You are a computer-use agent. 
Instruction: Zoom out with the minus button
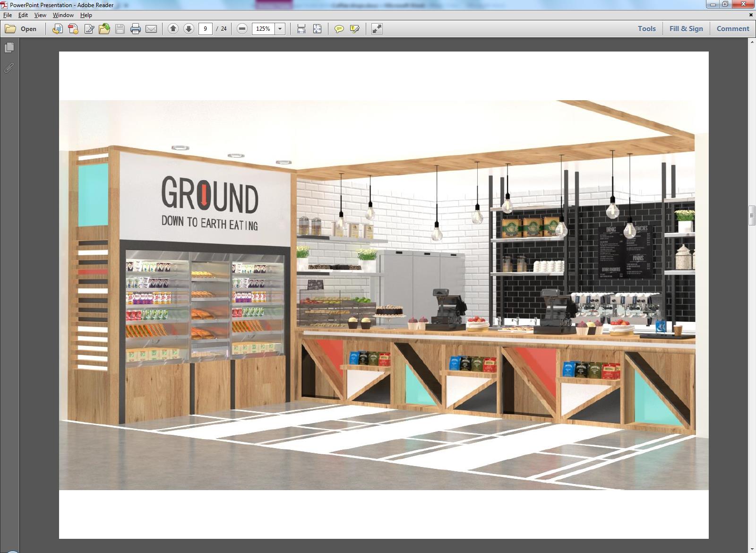(x=242, y=29)
